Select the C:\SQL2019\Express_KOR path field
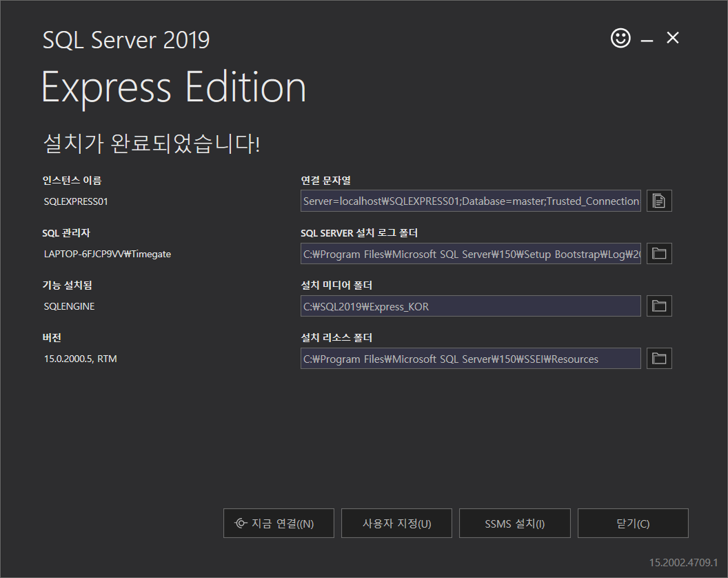The image size is (728, 578). 471,306
